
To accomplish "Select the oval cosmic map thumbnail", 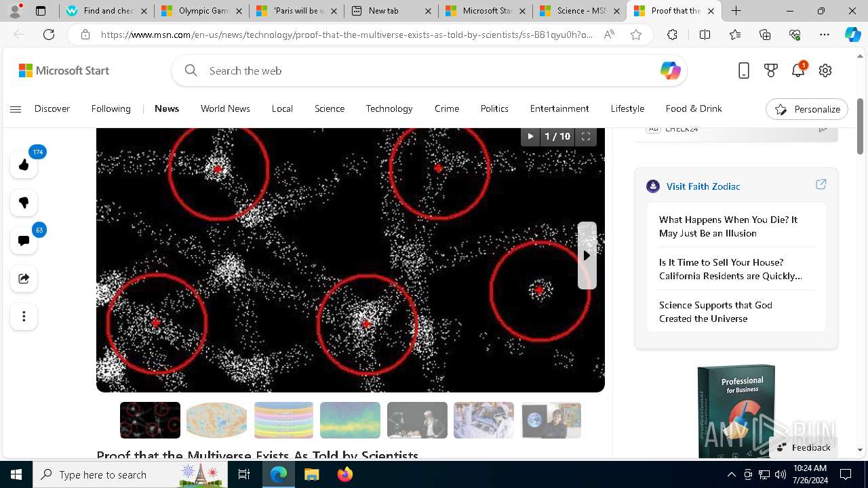I will pos(217,420).
